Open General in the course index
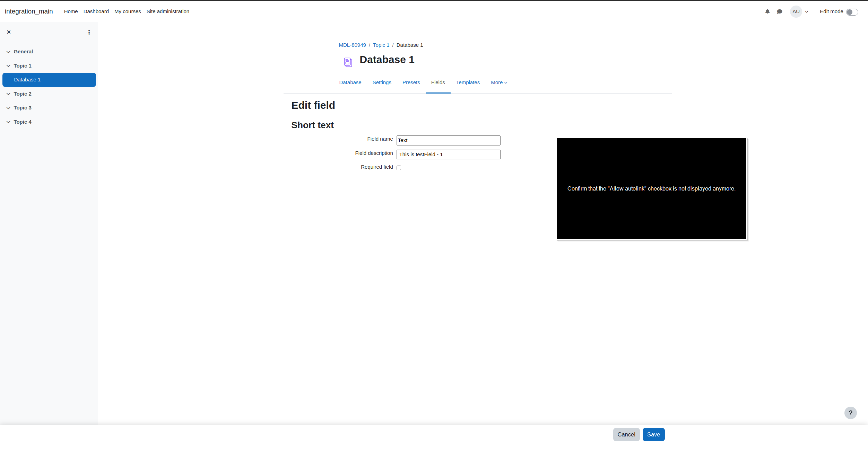The width and height of the screenshot is (868, 451). 23,52
